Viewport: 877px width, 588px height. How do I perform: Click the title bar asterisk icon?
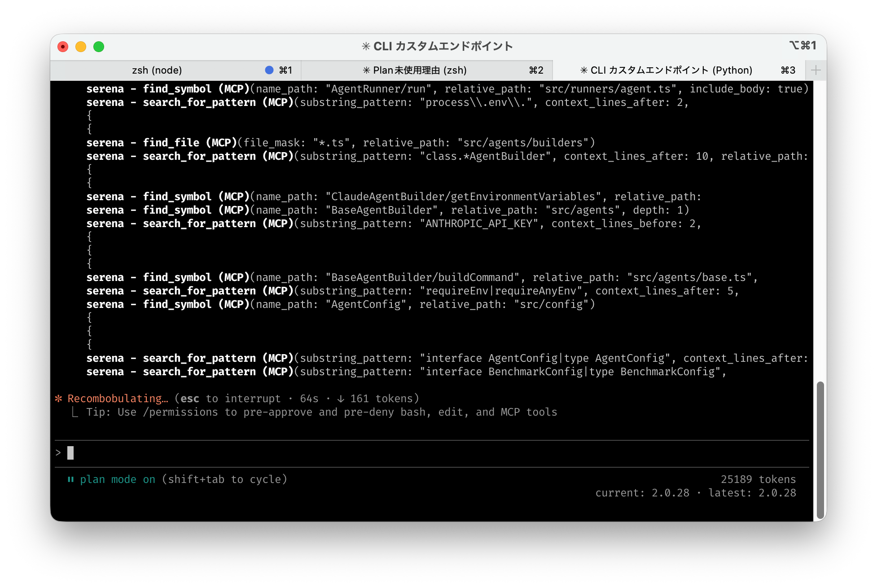click(366, 46)
